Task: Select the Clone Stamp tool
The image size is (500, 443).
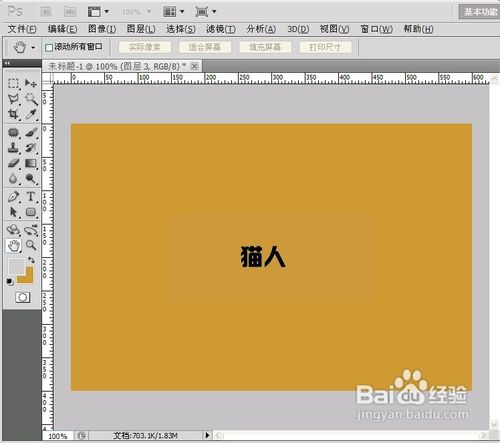Action: point(13,148)
